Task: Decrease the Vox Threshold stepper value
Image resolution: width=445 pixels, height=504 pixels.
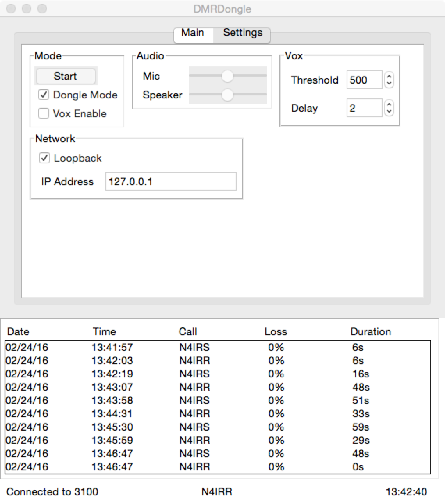Action: click(x=389, y=84)
